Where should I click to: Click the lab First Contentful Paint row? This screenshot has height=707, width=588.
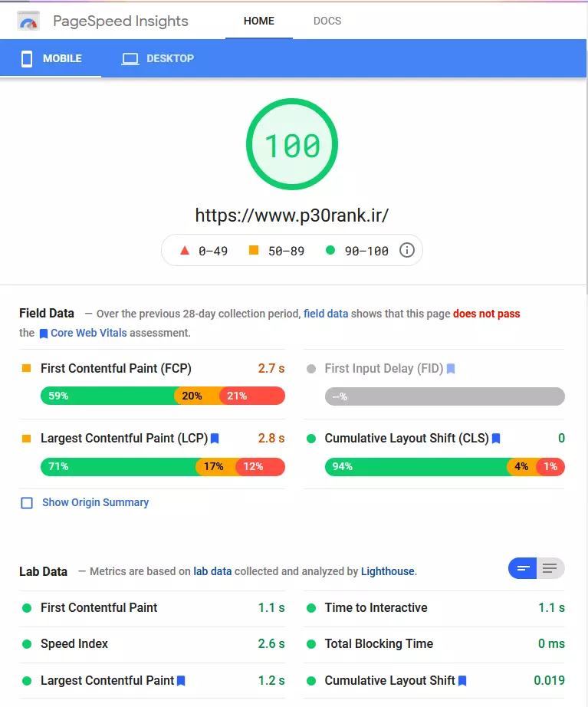(152, 608)
